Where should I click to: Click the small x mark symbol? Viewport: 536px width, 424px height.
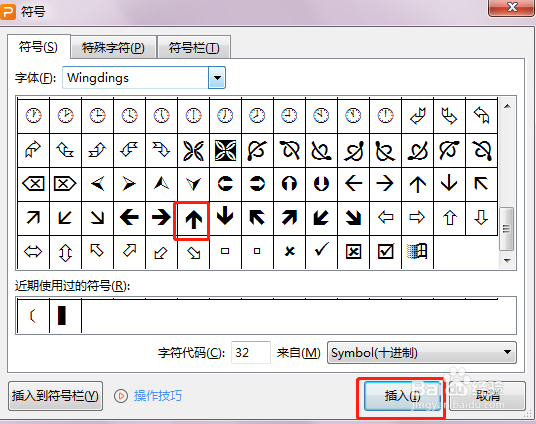tap(289, 252)
